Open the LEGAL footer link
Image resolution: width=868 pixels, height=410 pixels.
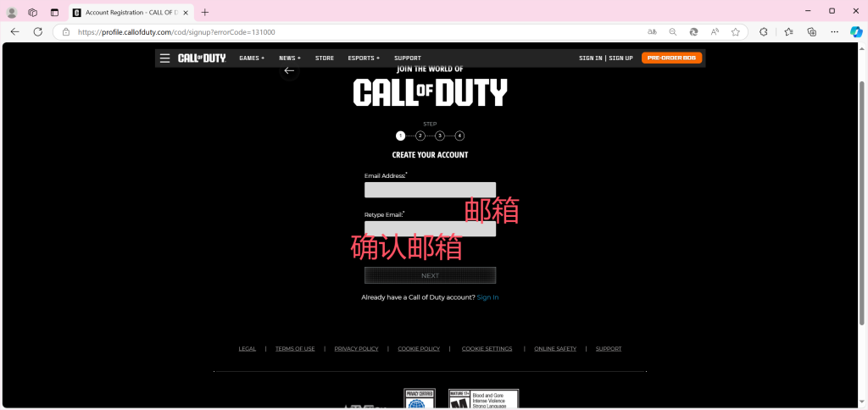248,348
